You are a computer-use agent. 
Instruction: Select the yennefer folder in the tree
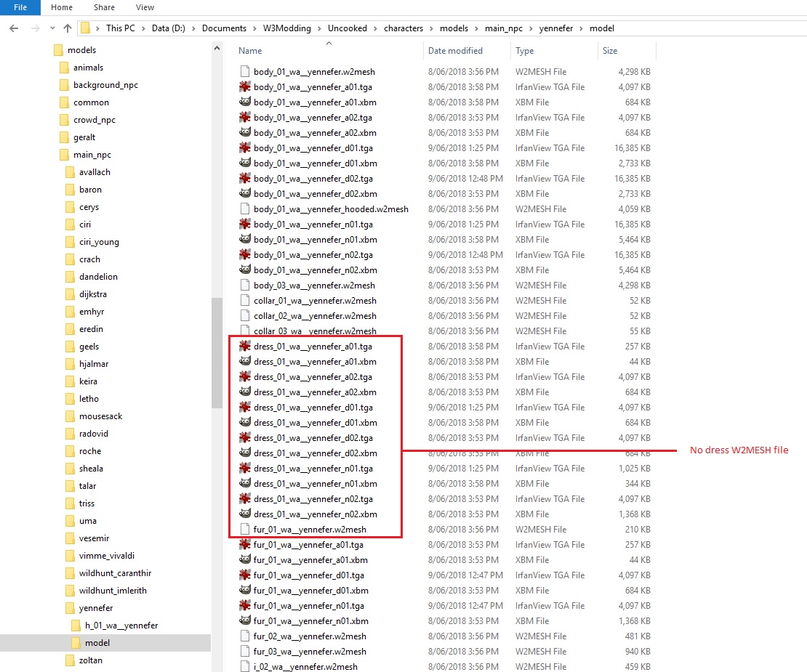pos(96,608)
